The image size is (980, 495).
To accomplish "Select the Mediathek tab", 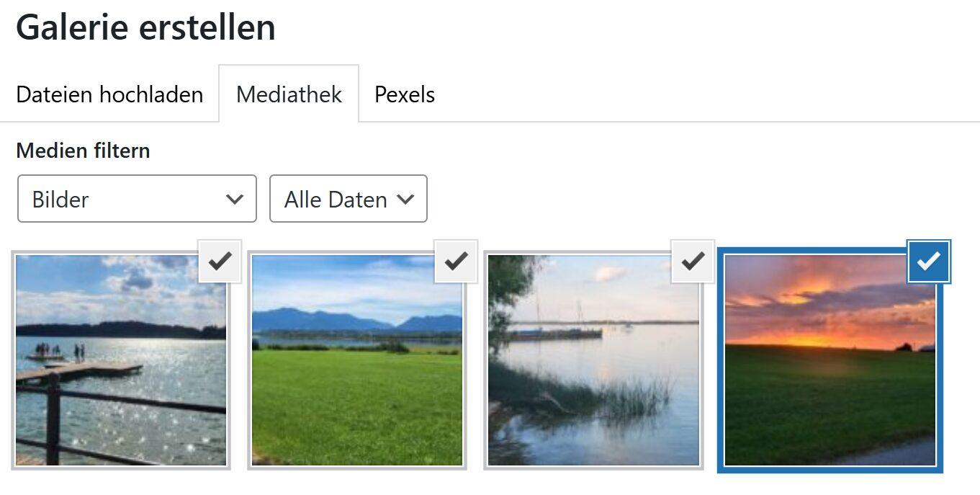I will [289, 94].
